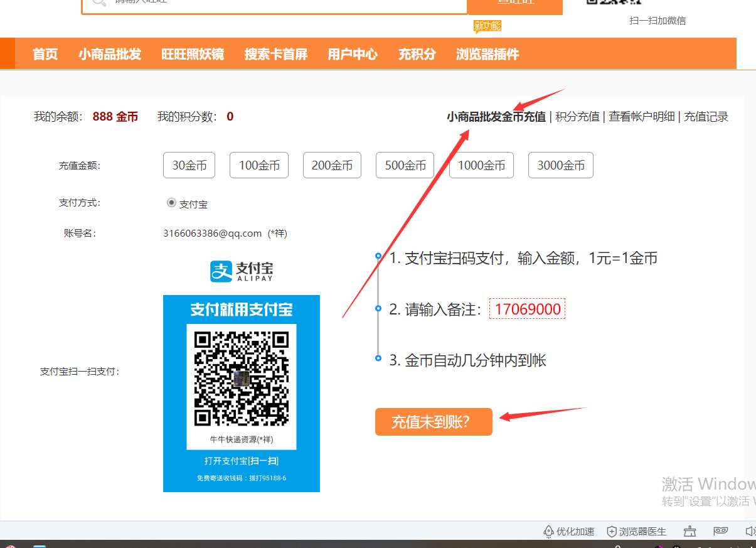This screenshot has height=548, width=756.
Task: Switch to 搜索卡首屏 tab
Action: pyautogui.click(x=276, y=54)
